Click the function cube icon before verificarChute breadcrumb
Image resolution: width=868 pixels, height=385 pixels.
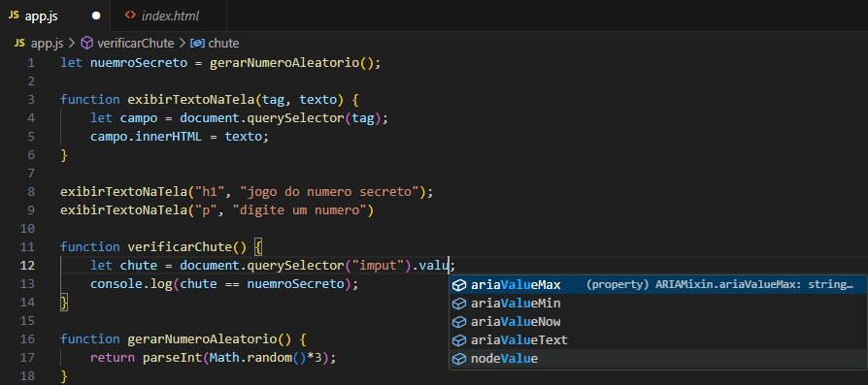click(x=87, y=43)
